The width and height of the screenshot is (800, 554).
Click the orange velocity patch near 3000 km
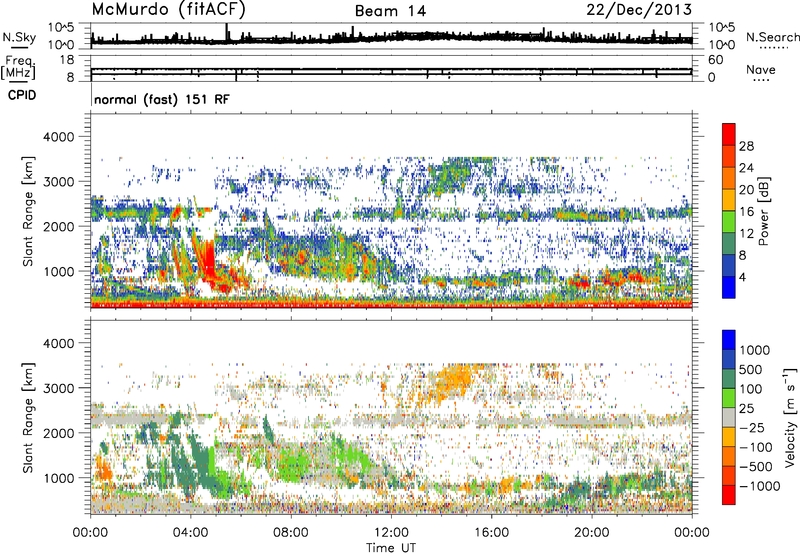click(x=453, y=379)
